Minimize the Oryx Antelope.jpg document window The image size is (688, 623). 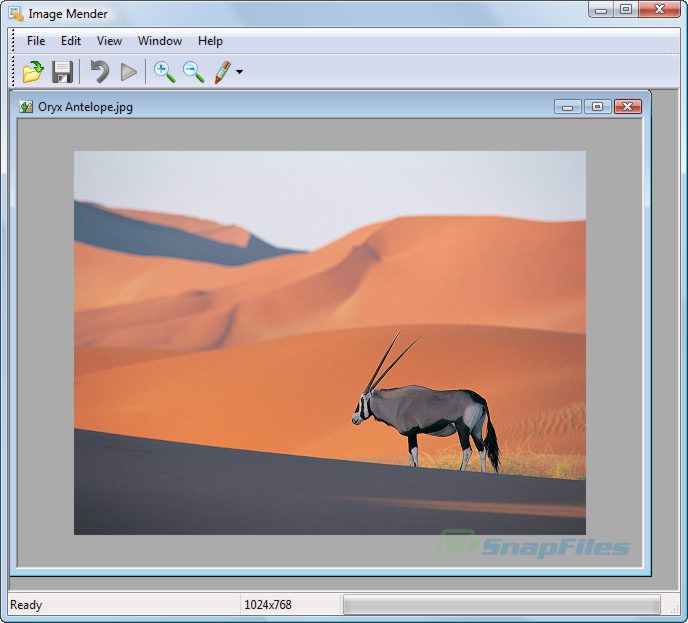[x=567, y=106]
